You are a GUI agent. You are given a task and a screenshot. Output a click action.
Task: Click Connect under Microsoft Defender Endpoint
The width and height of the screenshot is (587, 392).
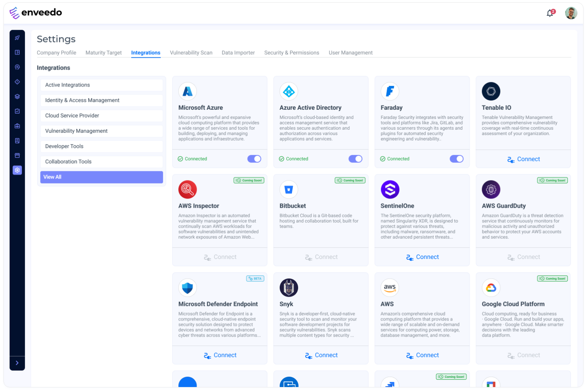[220, 355]
